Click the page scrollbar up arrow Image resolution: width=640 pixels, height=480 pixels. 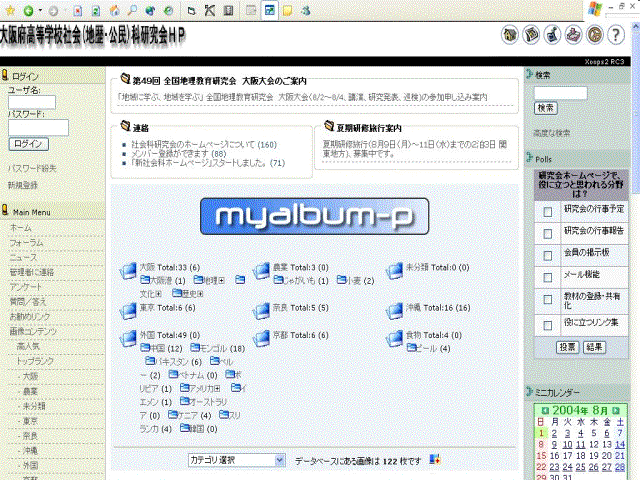coord(636,25)
